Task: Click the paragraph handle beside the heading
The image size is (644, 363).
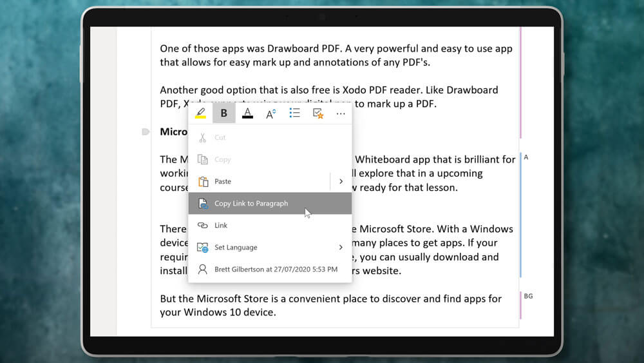Action: (146, 132)
